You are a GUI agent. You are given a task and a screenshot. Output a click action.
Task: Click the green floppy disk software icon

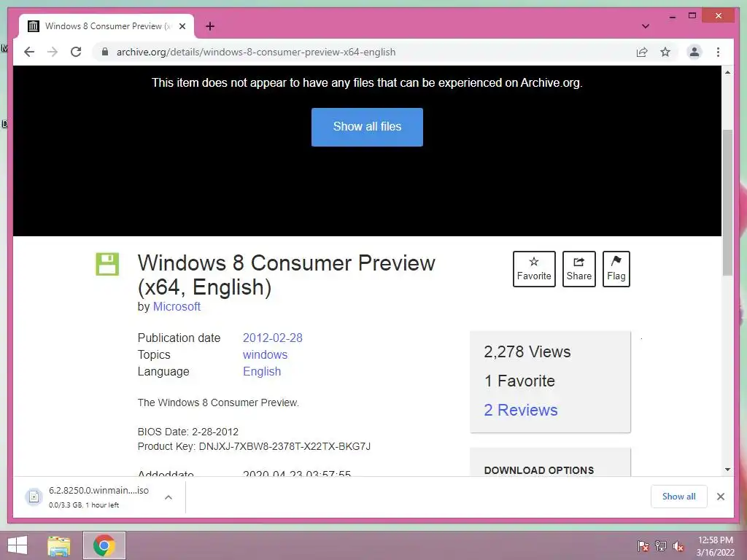[x=107, y=264]
